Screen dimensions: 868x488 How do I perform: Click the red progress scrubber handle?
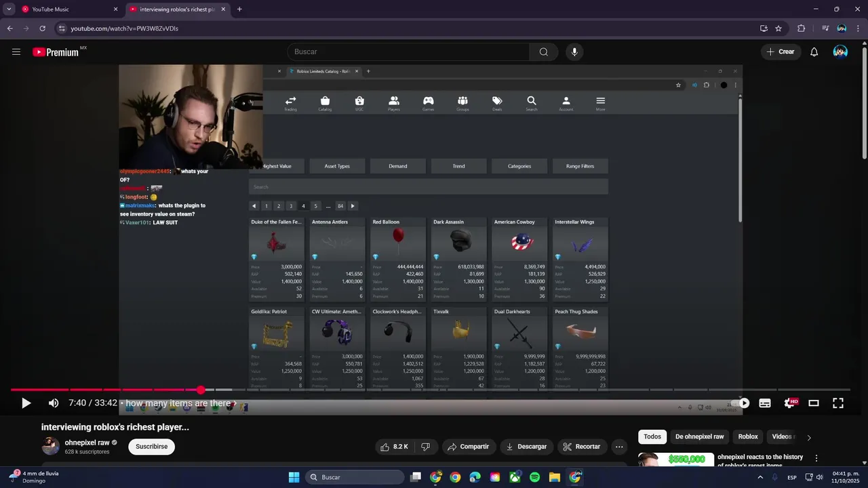(x=201, y=390)
